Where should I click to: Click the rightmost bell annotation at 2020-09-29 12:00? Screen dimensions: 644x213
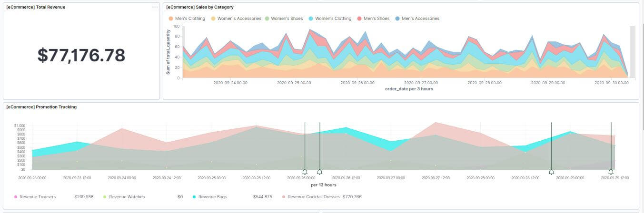611,172
